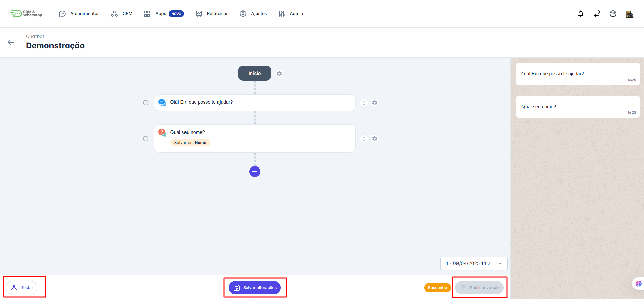The height and width of the screenshot is (299, 644).
Task: Click reorder arrows for 'Qual seu nome?' block
Action: click(x=364, y=139)
